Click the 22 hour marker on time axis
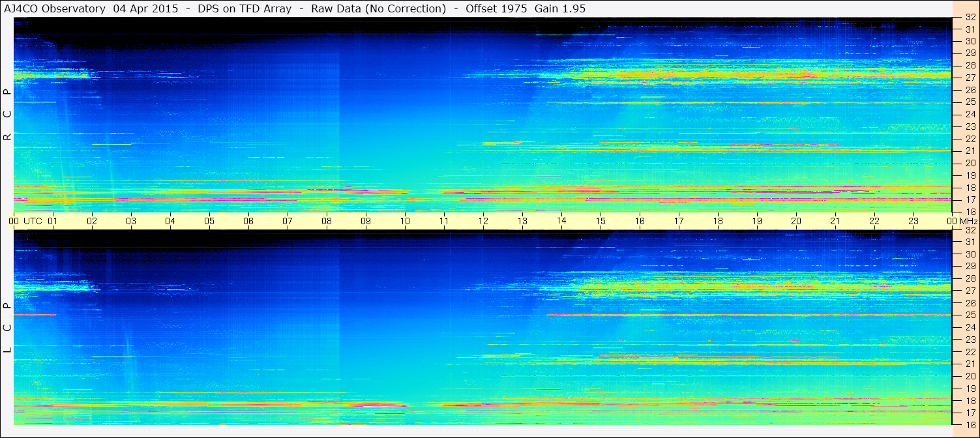The width and height of the screenshot is (980, 438). coord(874,221)
